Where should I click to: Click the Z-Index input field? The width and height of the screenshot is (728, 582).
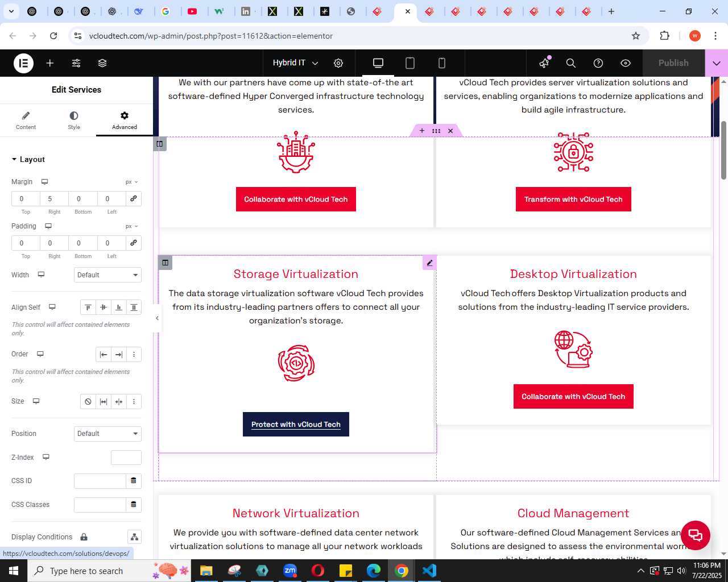pos(126,458)
